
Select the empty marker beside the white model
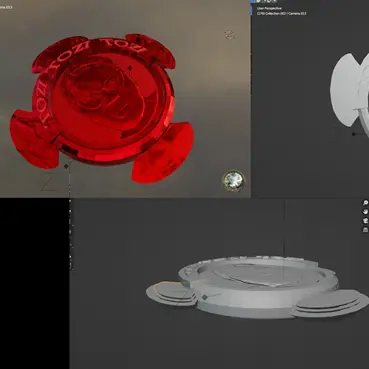[354, 134]
